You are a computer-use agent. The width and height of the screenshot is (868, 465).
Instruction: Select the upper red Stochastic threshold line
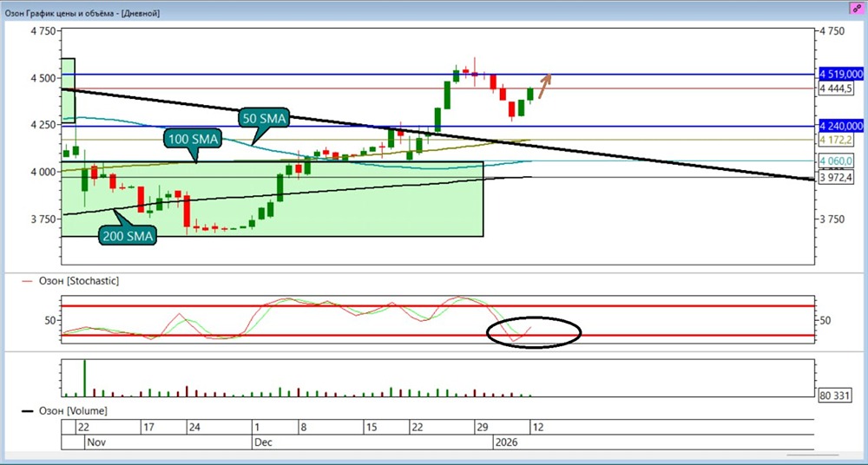tap(437, 306)
